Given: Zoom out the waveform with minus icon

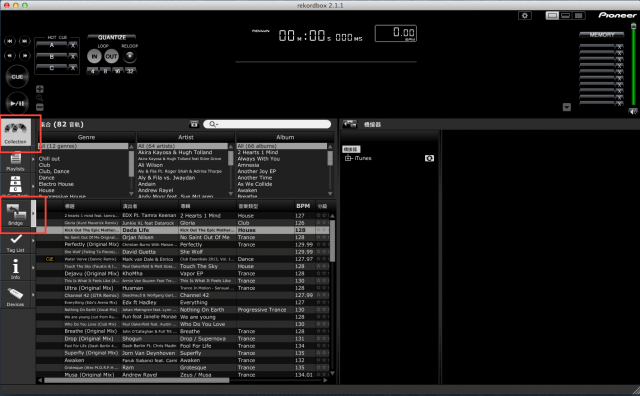Looking at the screenshot, I should (40, 107).
